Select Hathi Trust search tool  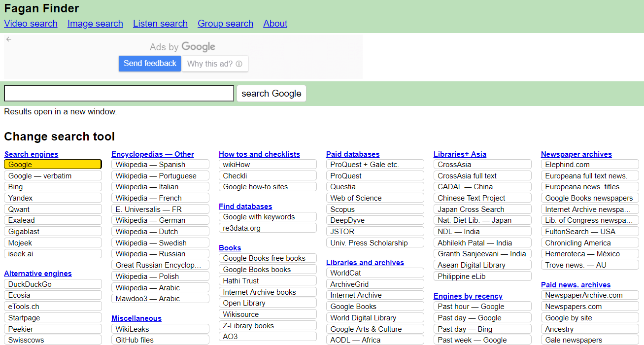268,281
